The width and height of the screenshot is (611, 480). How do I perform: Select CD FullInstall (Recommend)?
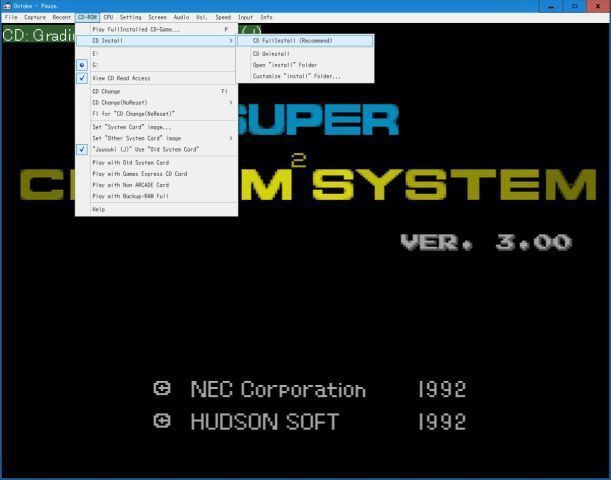click(x=305, y=41)
